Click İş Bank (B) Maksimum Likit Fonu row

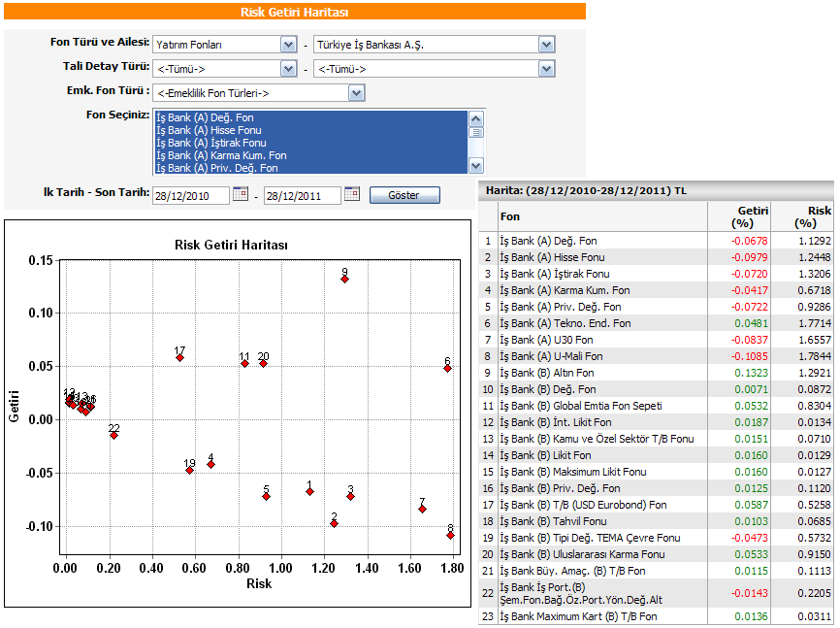point(656,472)
